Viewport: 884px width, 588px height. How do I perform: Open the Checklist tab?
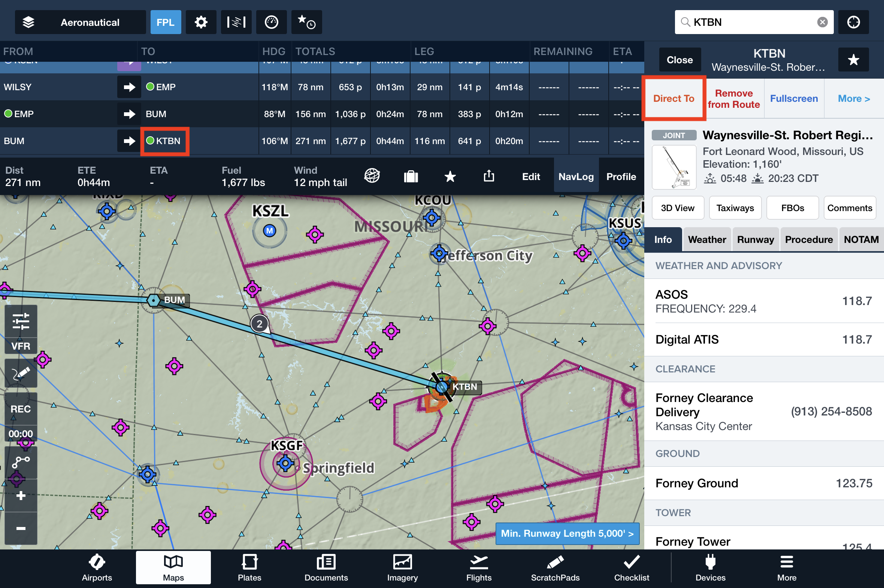(632, 567)
